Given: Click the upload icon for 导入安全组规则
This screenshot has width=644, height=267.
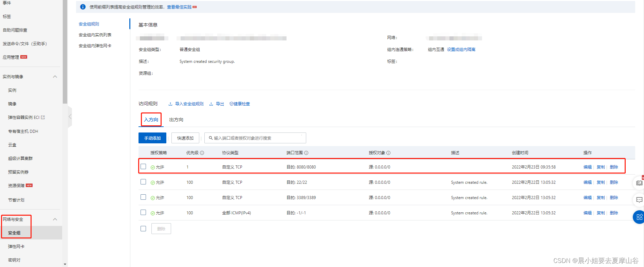Looking at the screenshot, I should coord(170,104).
